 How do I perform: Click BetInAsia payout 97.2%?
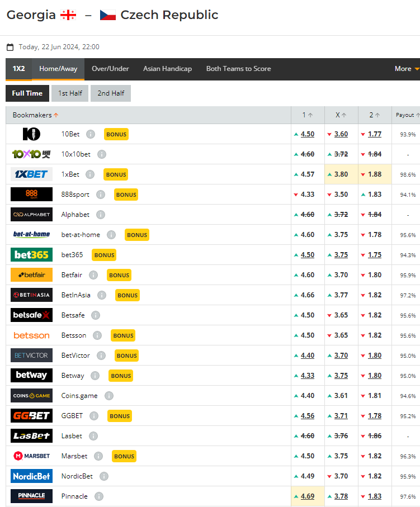click(408, 295)
